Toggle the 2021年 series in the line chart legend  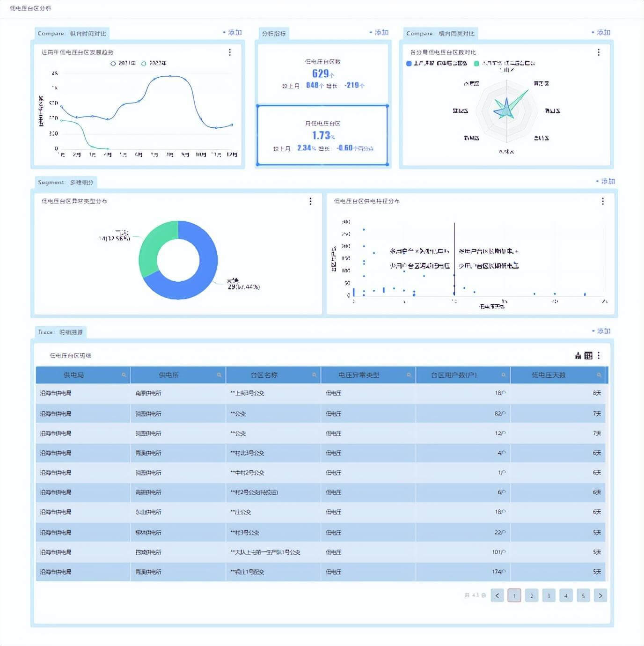click(x=123, y=63)
